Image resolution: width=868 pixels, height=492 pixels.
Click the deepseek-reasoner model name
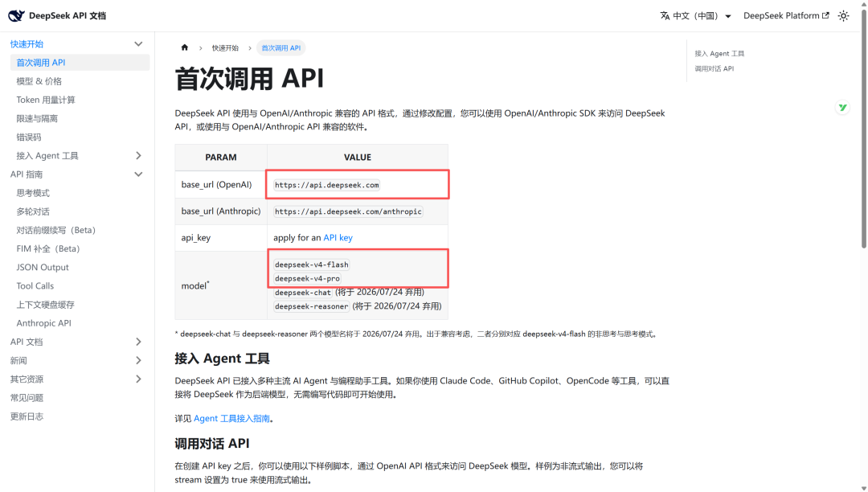pos(312,306)
